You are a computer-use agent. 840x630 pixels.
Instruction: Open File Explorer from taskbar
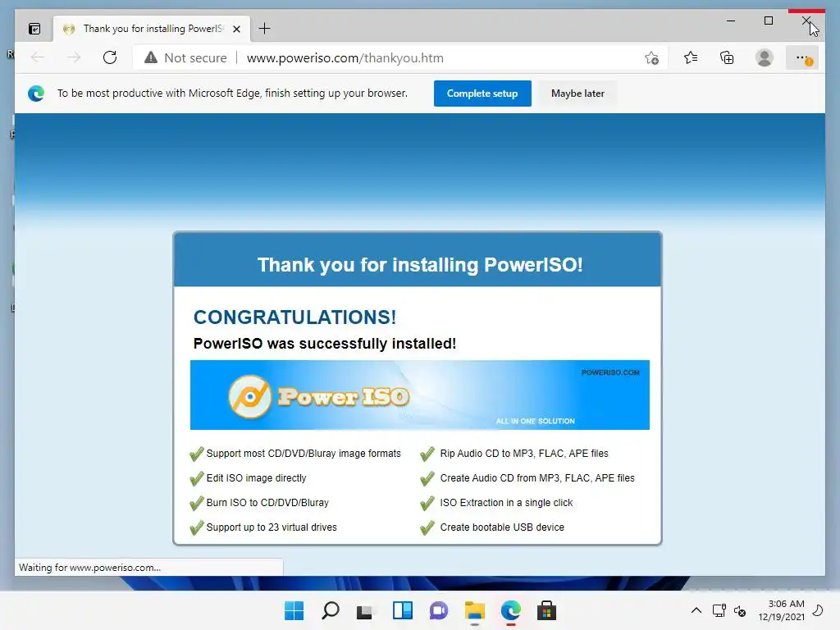475,610
